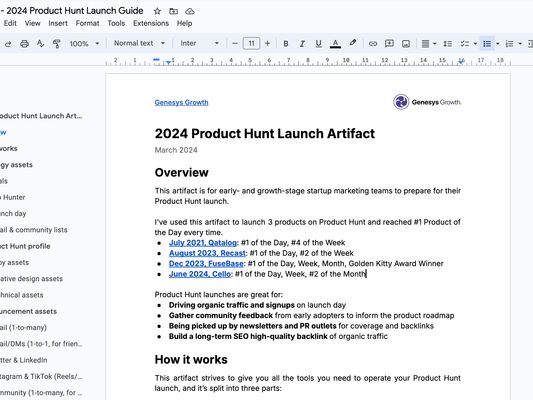
Task: Toggle underline formatting
Action: [319, 44]
